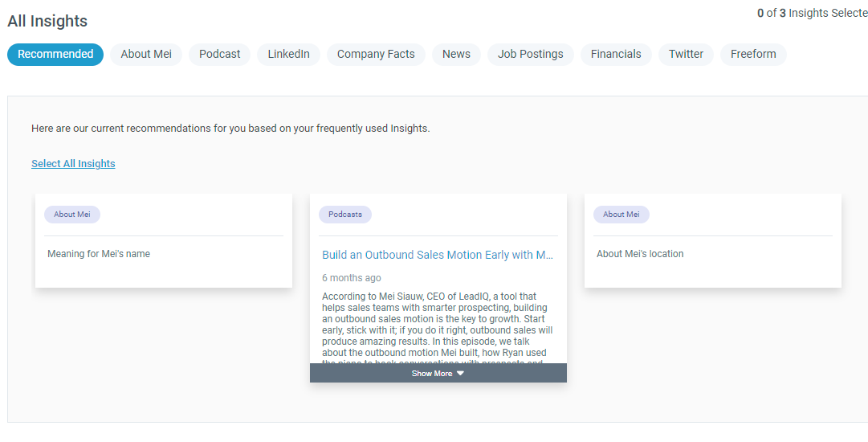Select the Podcast tab
This screenshot has width=868, height=442.
pos(220,54)
